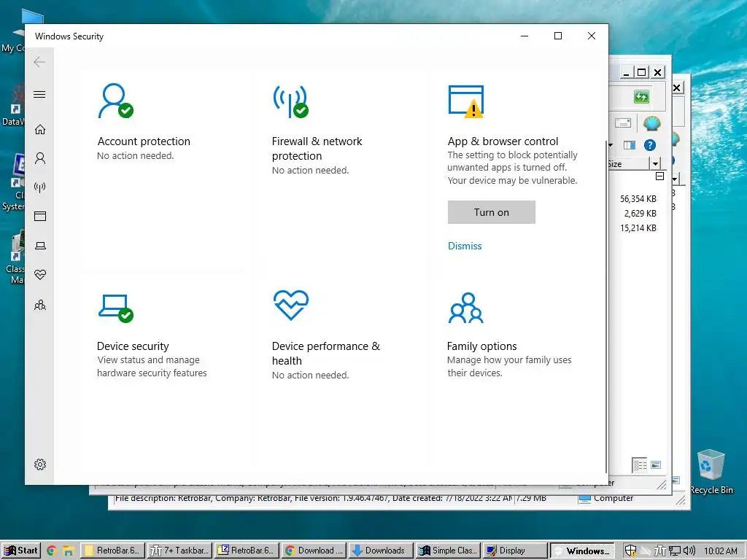Click the blue help icon in background window
The image size is (747, 560).
click(x=649, y=145)
